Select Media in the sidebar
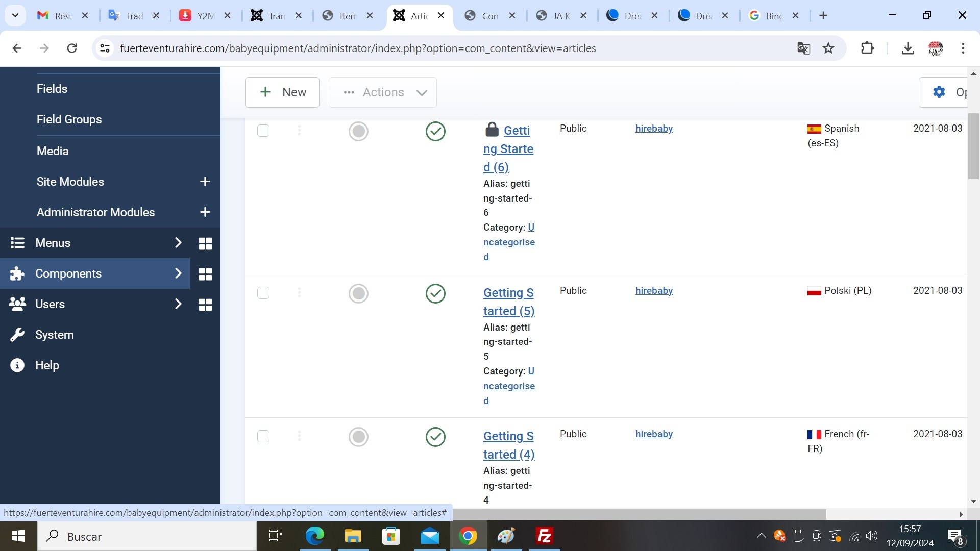This screenshot has width=980, height=551. (x=53, y=151)
